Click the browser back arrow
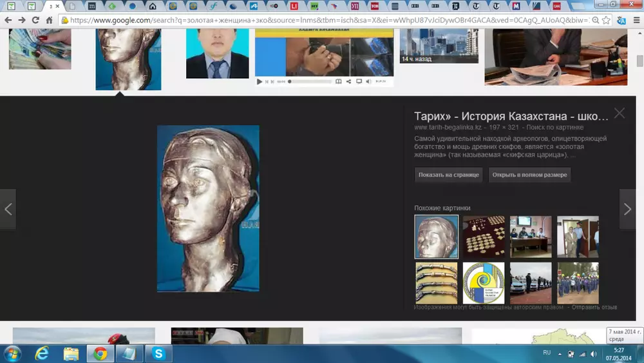Viewport: 644px width, 363px height. 8,20
